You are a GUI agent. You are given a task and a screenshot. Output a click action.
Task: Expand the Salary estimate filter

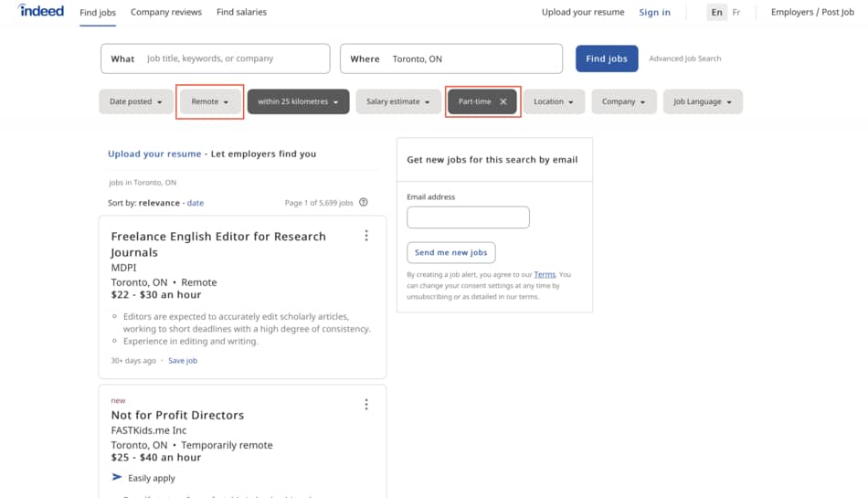click(x=398, y=101)
